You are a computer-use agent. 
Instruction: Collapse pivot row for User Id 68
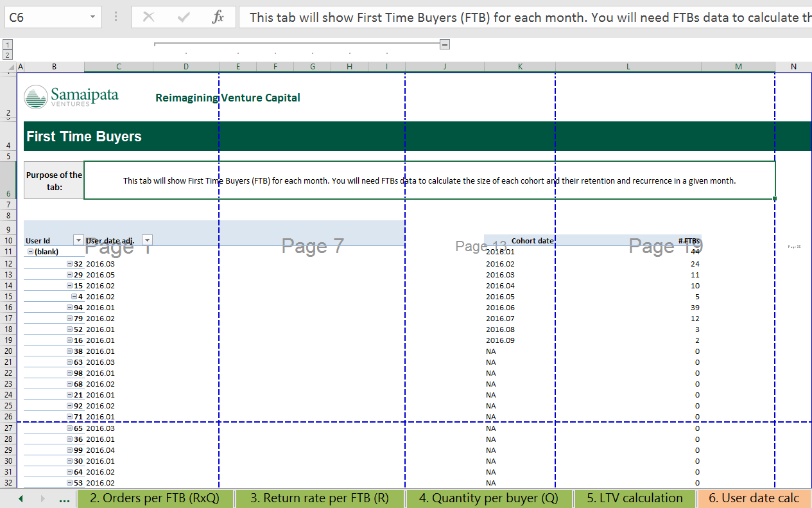point(70,384)
